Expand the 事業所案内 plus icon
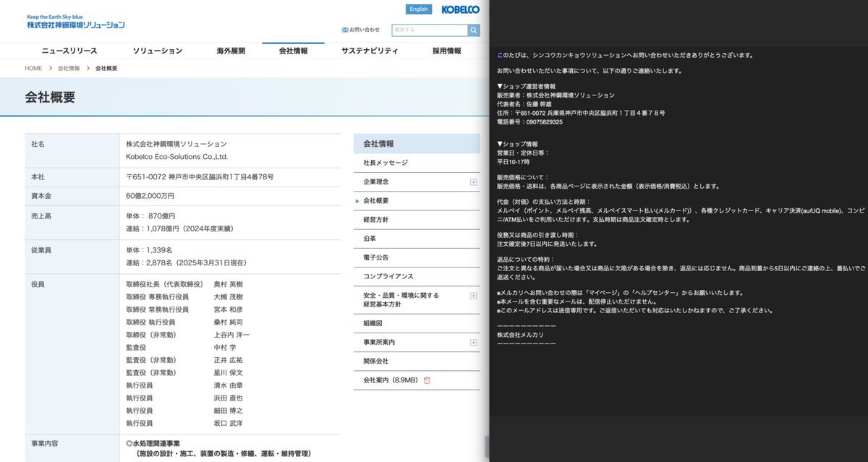The width and height of the screenshot is (868, 462). [x=474, y=342]
